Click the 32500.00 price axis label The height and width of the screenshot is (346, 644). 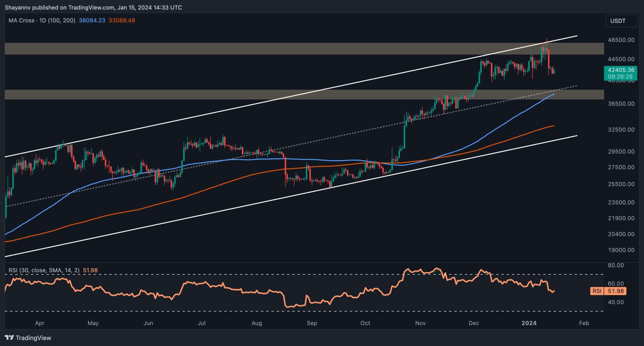click(621, 129)
